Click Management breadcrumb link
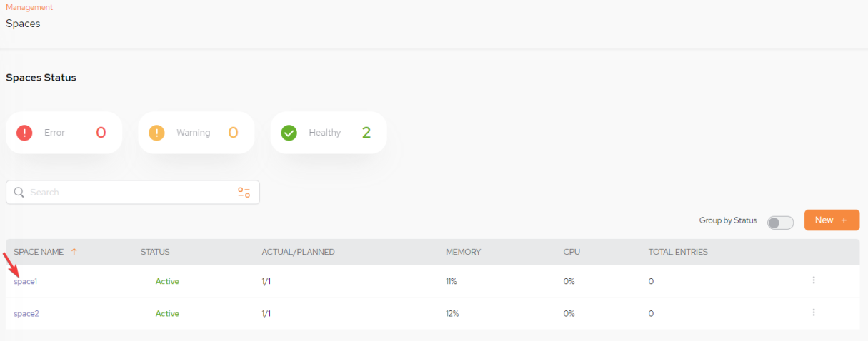 point(29,7)
